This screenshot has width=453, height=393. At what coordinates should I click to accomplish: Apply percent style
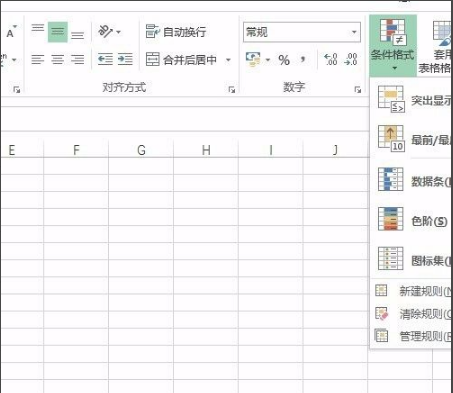[284, 60]
